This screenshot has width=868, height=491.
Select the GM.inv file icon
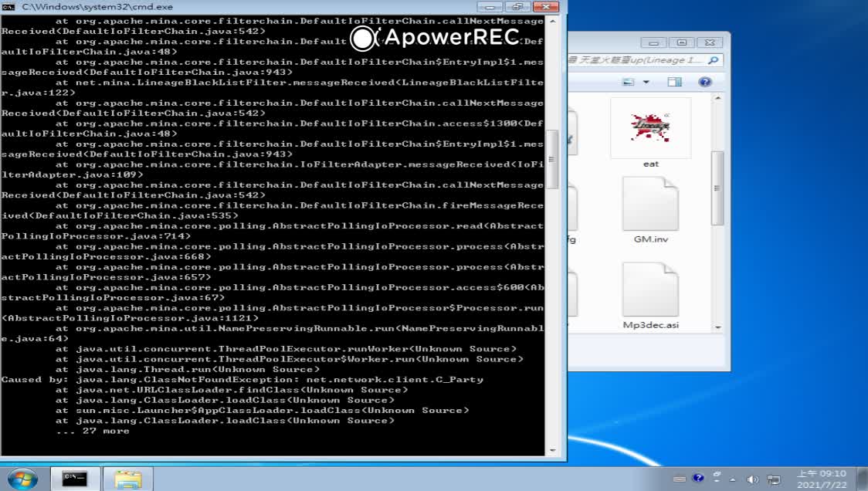coord(650,204)
